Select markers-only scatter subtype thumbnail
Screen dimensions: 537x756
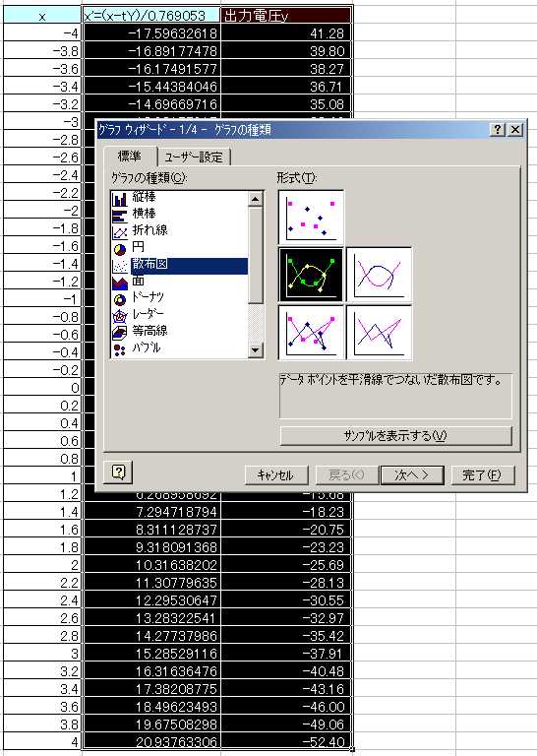tap(311, 217)
